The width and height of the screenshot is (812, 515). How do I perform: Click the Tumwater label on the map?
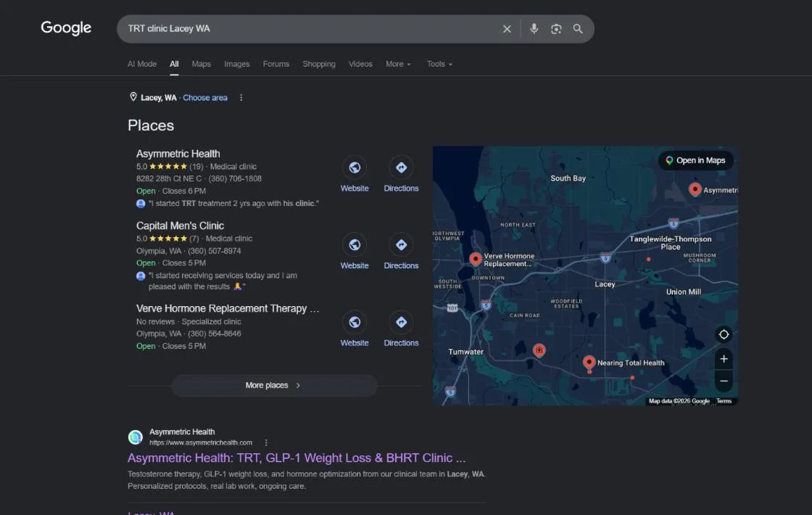(x=466, y=352)
